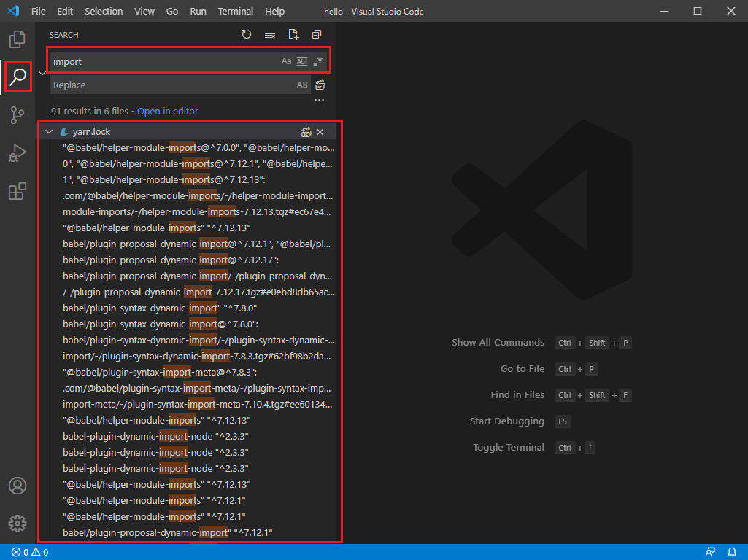The width and height of the screenshot is (748, 560).
Task: Click Go to File hint
Action: [x=523, y=368]
